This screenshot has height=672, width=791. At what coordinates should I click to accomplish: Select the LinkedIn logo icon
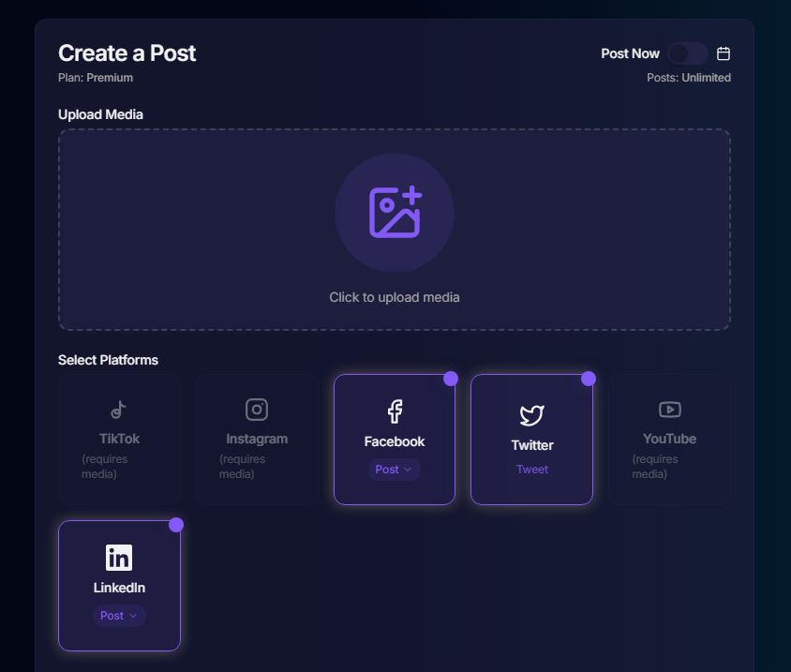[x=118, y=557]
